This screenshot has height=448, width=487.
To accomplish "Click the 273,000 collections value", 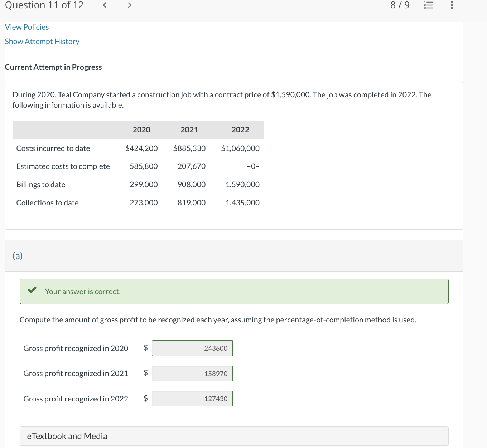I will pos(144,203).
